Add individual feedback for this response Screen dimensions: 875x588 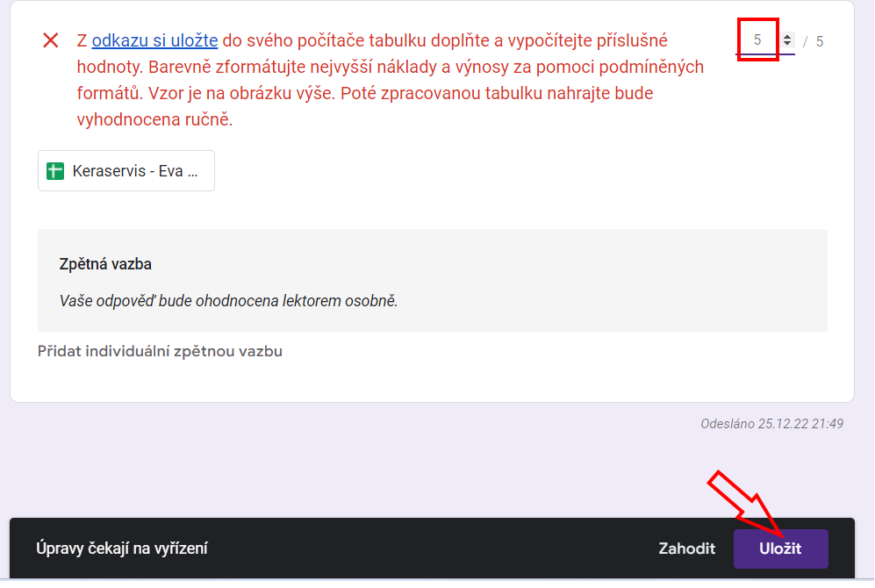tap(160, 351)
